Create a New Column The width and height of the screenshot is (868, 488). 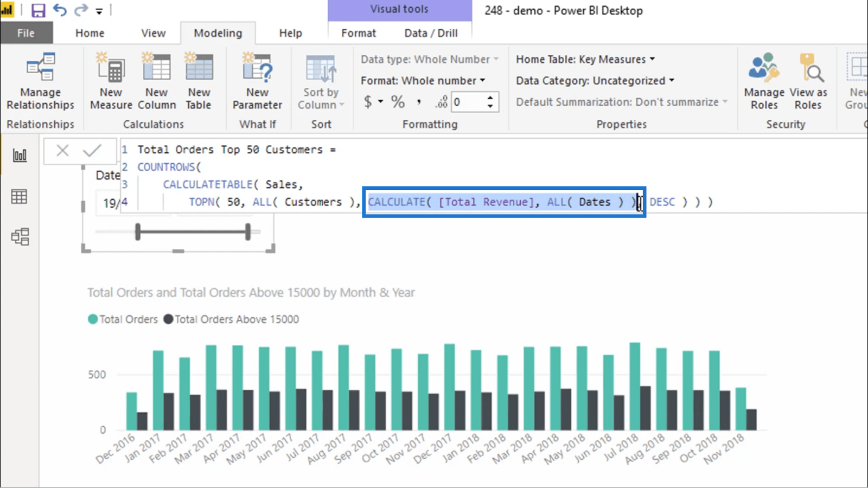tap(157, 81)
